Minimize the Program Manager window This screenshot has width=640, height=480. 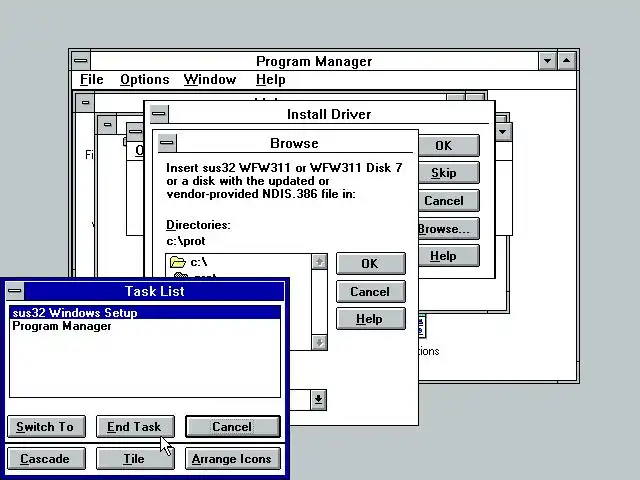pyautogui.click(x=547, y=61)
